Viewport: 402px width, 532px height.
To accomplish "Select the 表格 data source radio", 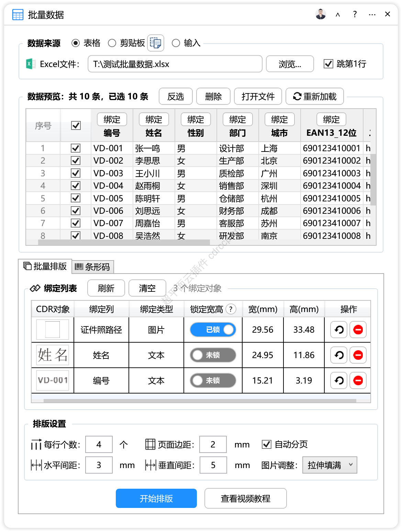I will [x=76, y=43].
